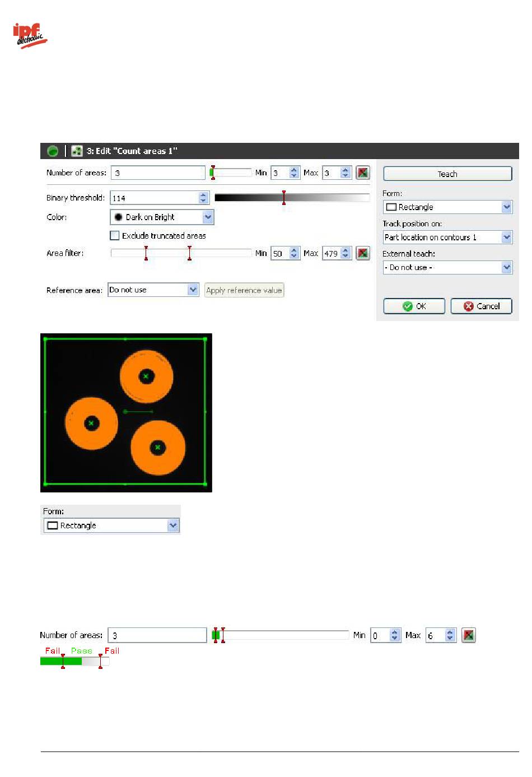Screen dimensions: 532x777
Task: Click the bottom-right orange disc's center marker
Action: [158, 447]
